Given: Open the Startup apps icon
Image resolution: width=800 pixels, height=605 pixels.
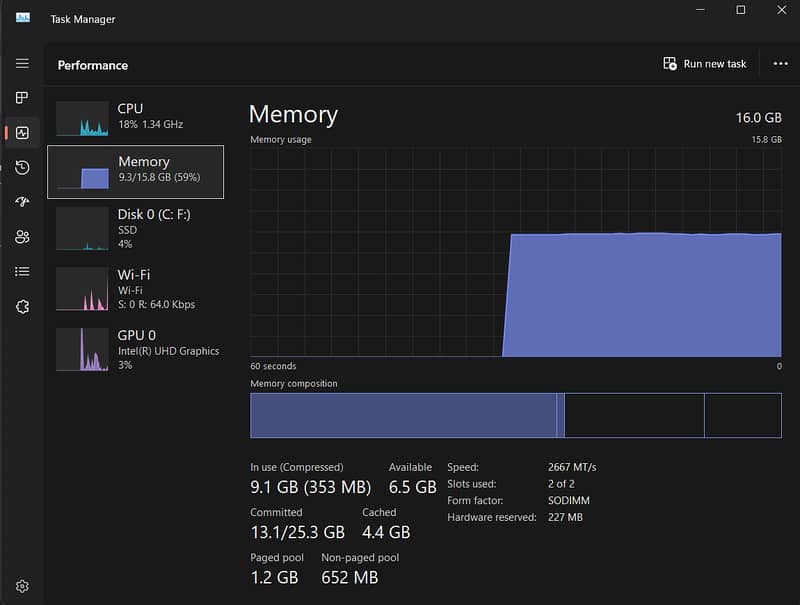Looking at the screenshot, I should pos(22,202).
